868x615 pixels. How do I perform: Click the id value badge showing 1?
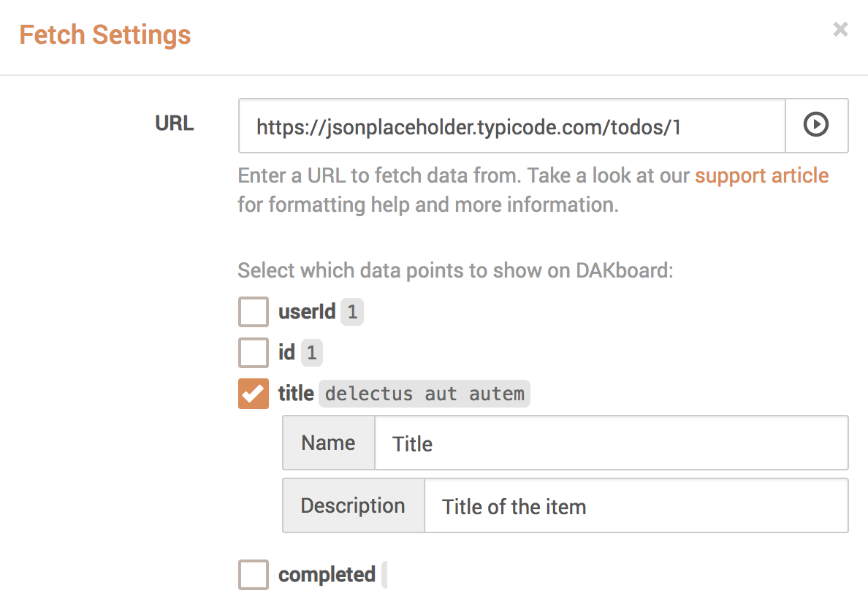313,353
